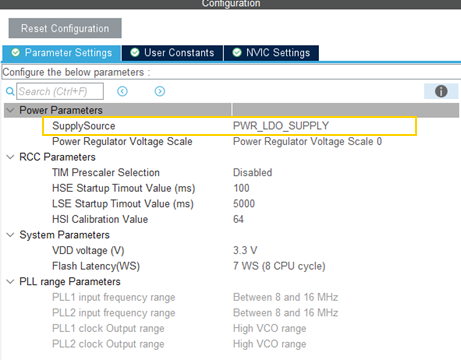Collapse the System Parameters section
This screenshot has height=360, width=461.
(x=11, y=235)
